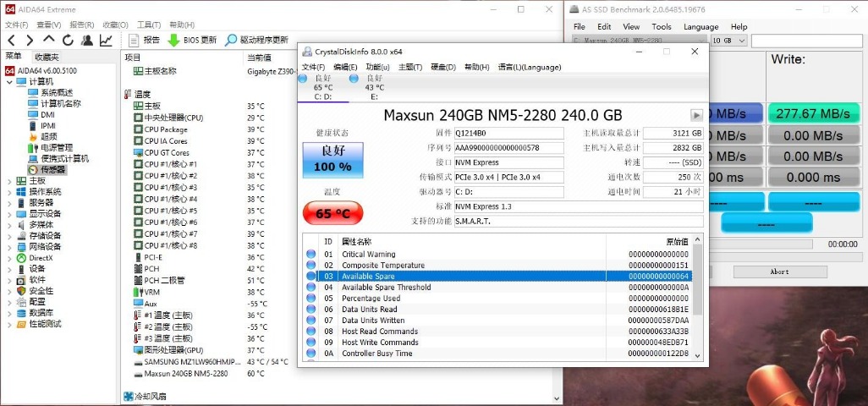Select 电源管理 in the tree
The image size is (868, 406).
[57, 148]
